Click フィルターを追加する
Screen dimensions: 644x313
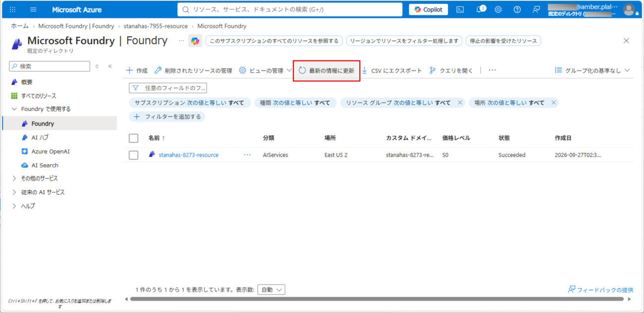[167, 117]
